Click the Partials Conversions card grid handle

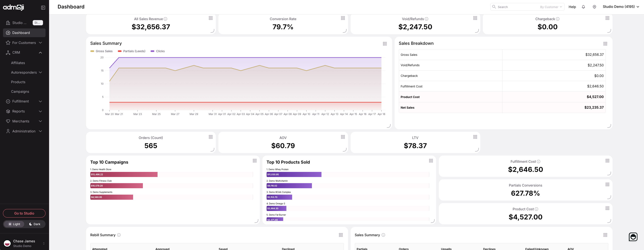(607, 184)
